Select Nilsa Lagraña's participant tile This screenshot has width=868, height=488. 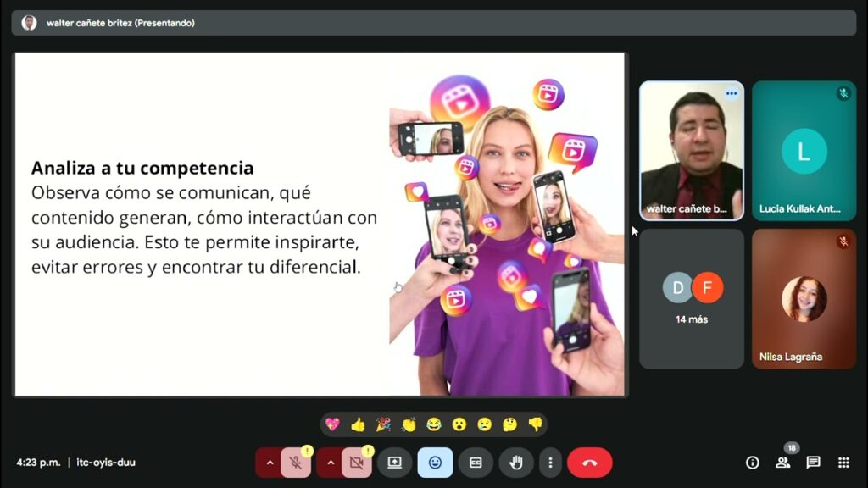[804, 298]
